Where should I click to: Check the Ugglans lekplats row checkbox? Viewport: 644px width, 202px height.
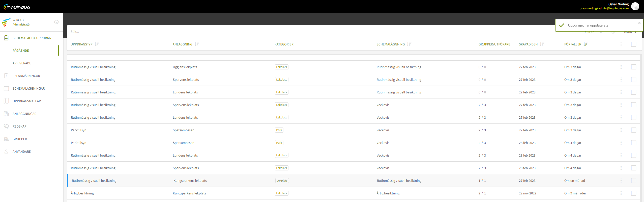tap(633, 67)
